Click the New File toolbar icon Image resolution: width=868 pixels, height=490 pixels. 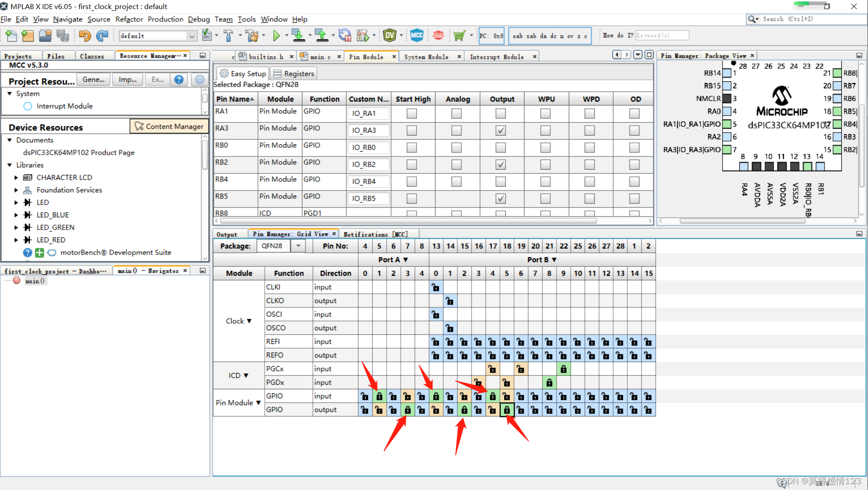(10, 35)
